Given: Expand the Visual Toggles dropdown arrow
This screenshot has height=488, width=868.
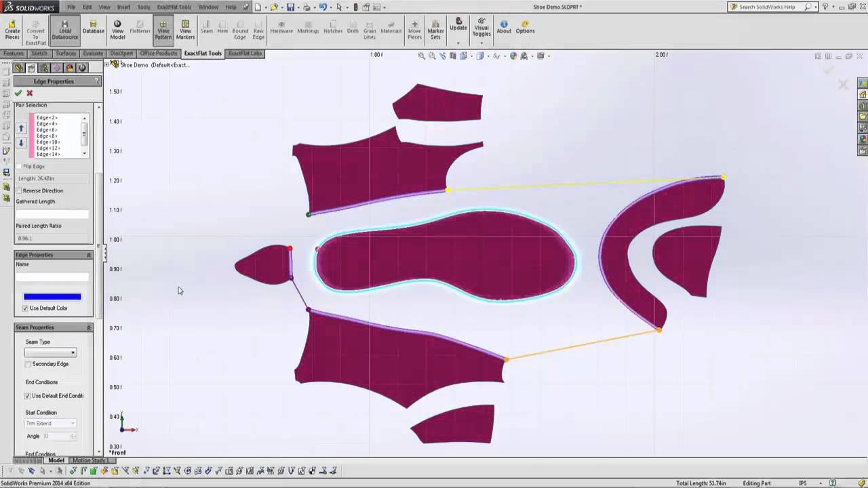Looking at the screenshot, I should [x=481, y=43].
